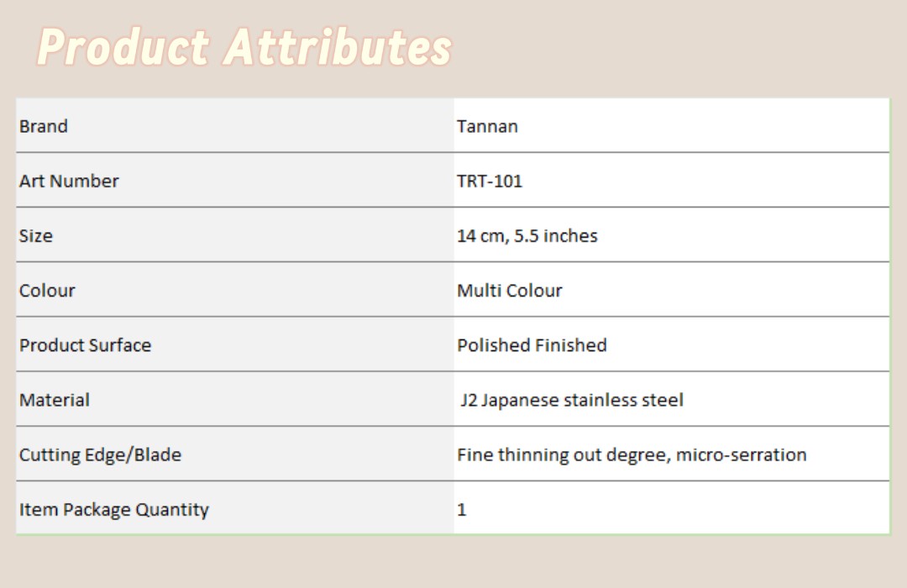
Task: Click the Polished Finished value
Action: pos(532,345)
